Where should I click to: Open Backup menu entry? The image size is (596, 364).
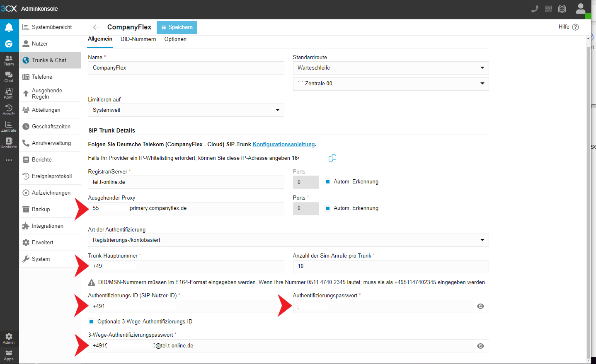(50, 210)
